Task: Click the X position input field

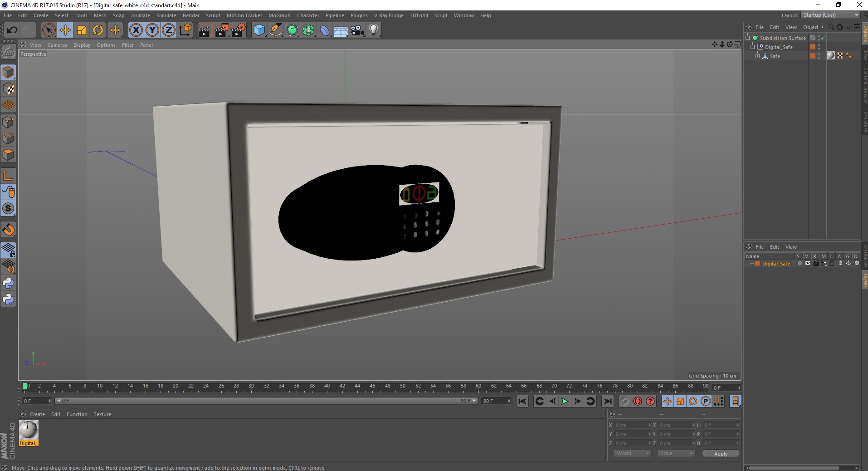Action: click(x=633, y=425)
